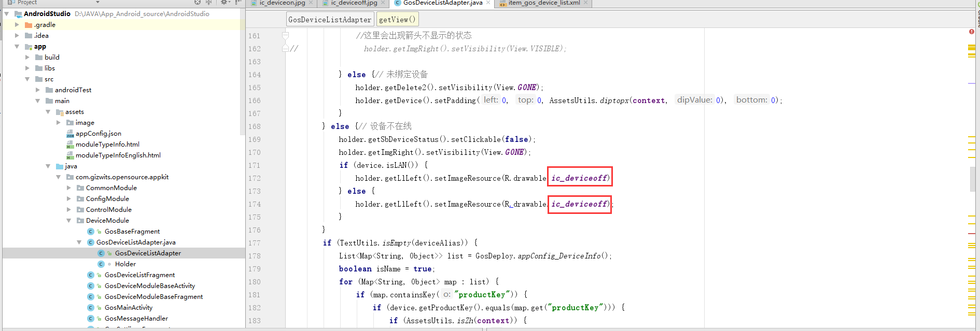Select the AndroidStudio project module icon
The image size is (980, 331).
18,14
